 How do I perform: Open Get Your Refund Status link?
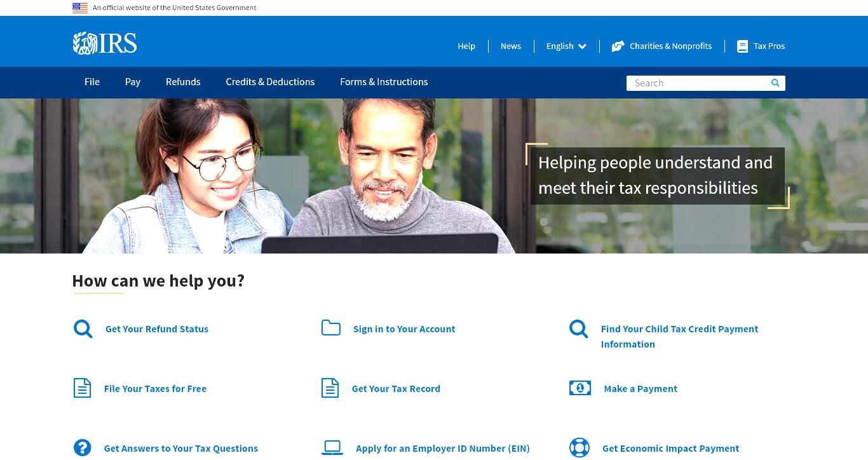[x=157, y=329]
